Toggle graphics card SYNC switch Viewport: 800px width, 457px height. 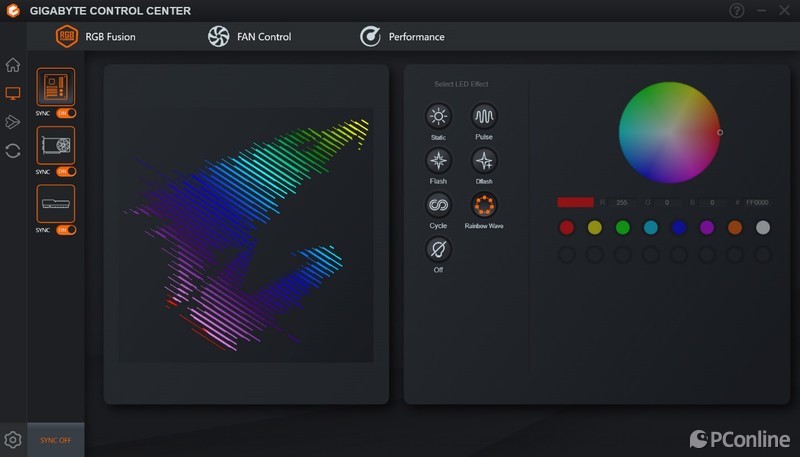click(x=66, y=171)
